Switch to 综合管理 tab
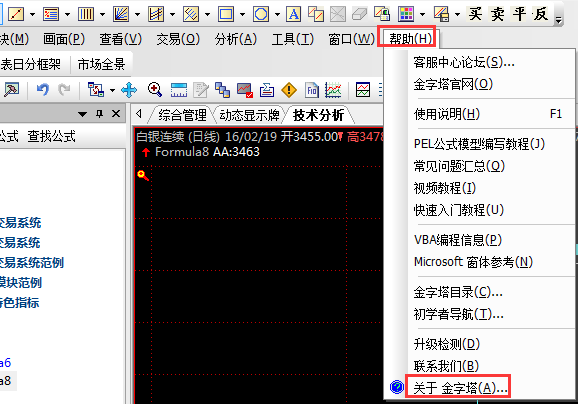 pyautogui.click(x=182, y=115)
